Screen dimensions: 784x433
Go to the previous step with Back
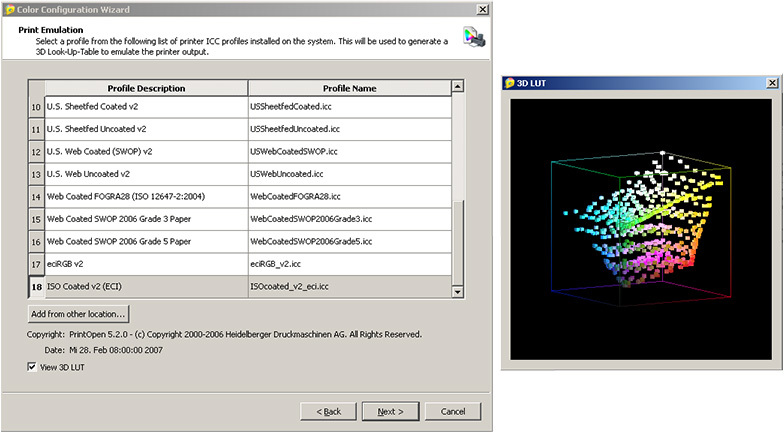tap(328, 412)
